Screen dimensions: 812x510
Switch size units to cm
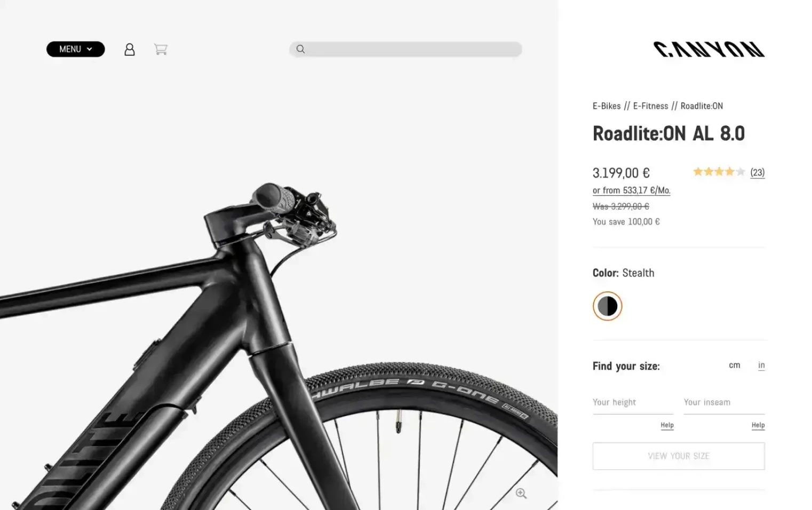(x=735, y=365)
